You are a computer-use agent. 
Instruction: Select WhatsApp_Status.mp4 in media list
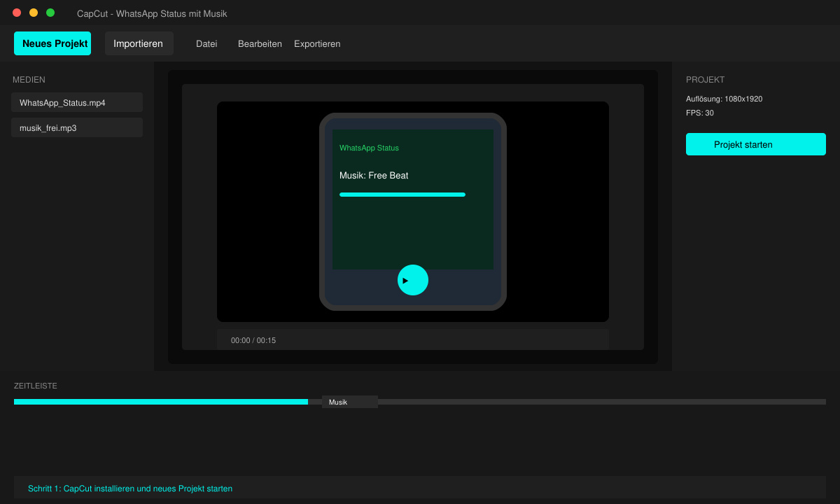(77, 102)
